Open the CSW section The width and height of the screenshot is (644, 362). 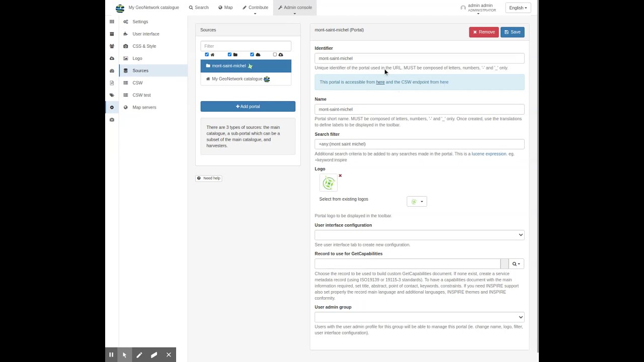(137, 83)
